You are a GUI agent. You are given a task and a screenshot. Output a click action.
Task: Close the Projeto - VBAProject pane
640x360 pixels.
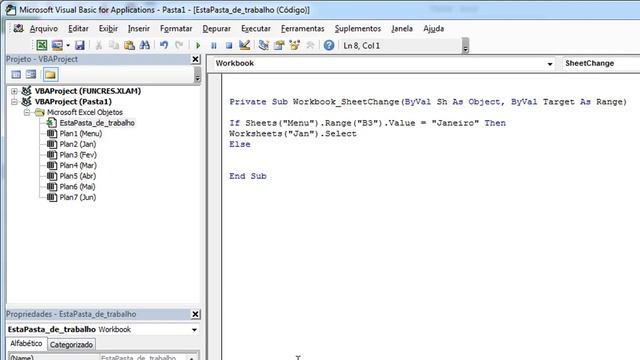196,59
